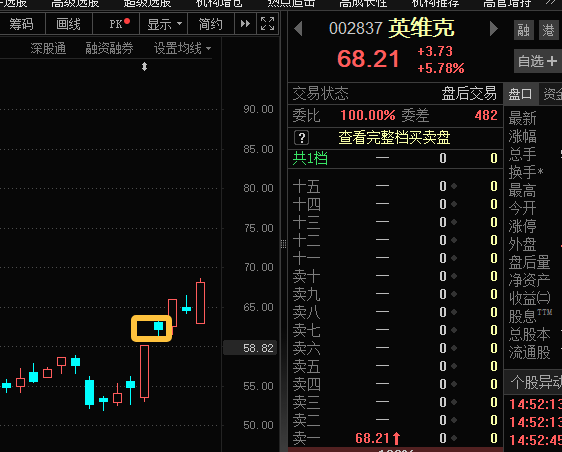Click the question mark help icon

pyautogui.click(x=301, y=138)
